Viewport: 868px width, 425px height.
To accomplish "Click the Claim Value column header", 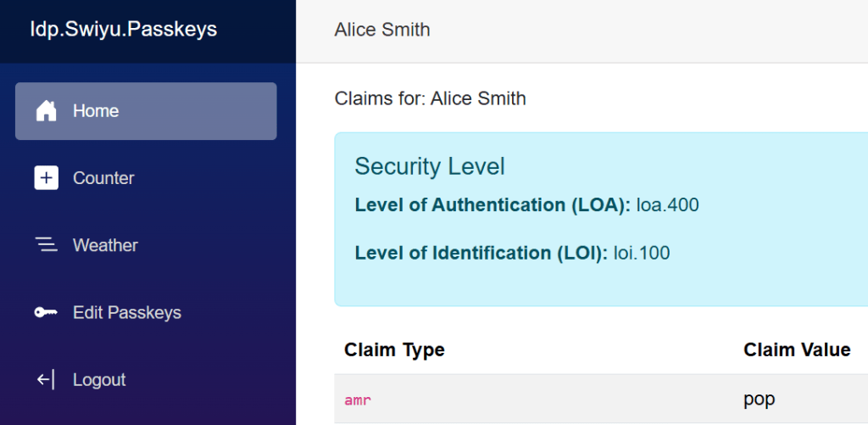I will [x=797, y=350].
